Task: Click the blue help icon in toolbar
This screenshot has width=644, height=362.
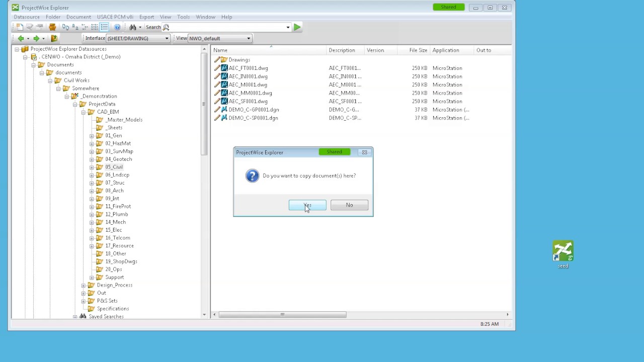Action: coord(117,27)
